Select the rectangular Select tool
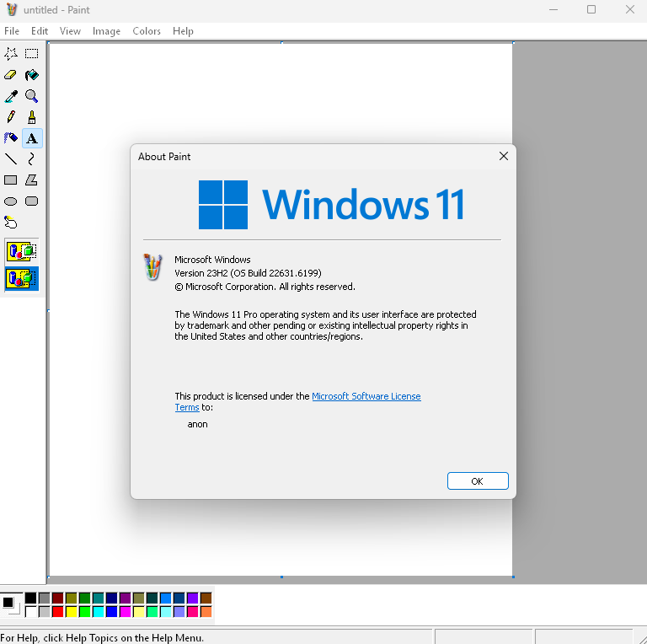 pyautogui.click(x=32, y=54)
